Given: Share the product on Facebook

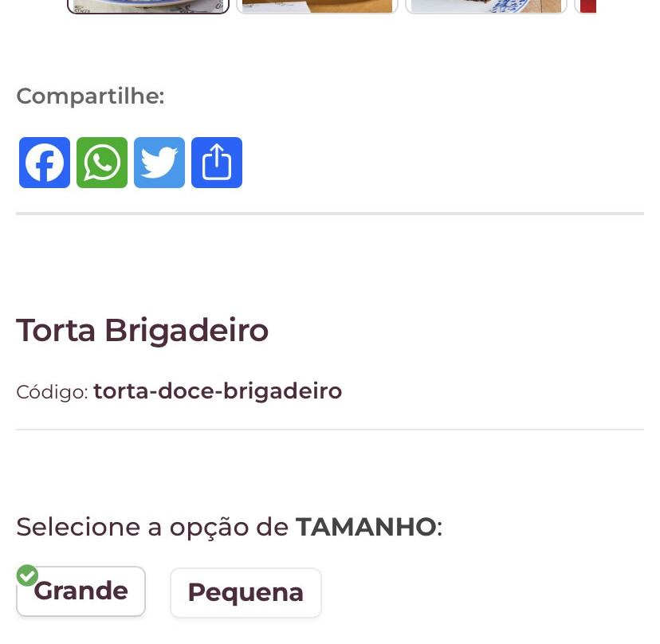Looking at the screenshot, I should (x=45, y=163).
